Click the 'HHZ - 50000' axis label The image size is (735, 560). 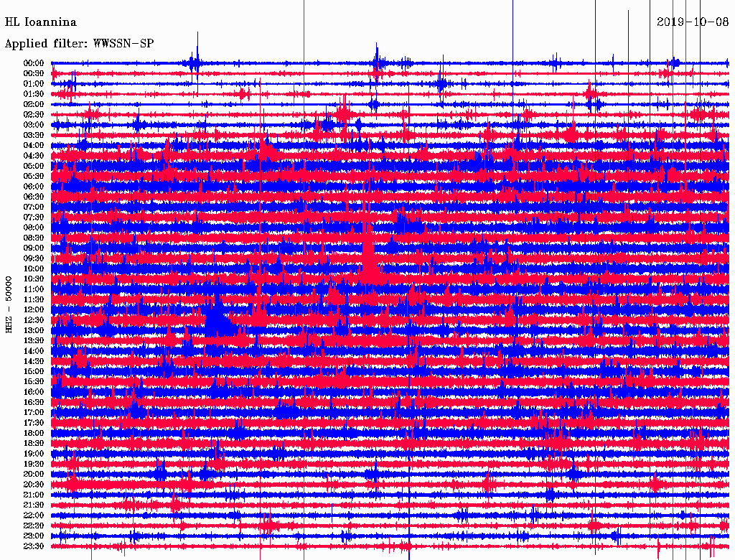(9, 305)
